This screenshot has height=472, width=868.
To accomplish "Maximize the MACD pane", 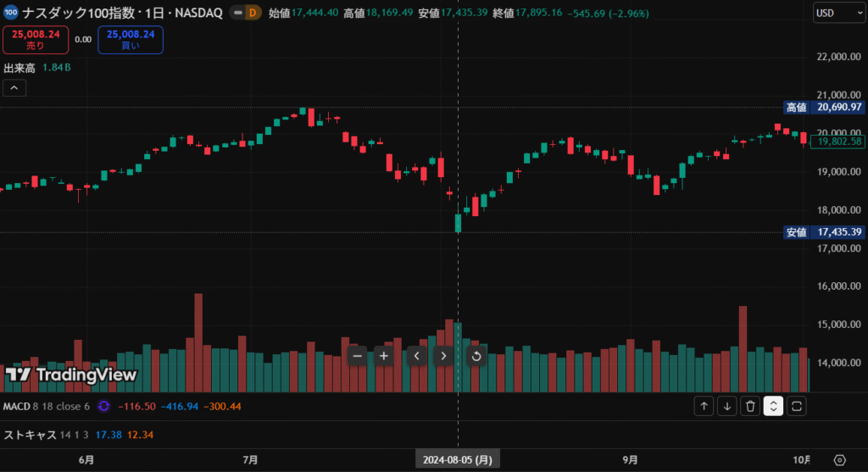I will (796, 407).
